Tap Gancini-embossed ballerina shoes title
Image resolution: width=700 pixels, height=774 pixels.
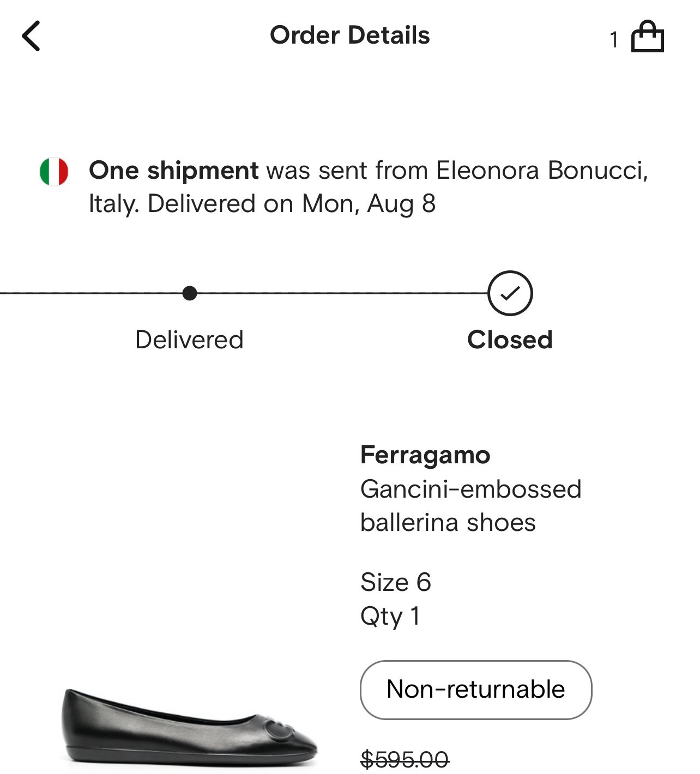[x=470, y=506]
